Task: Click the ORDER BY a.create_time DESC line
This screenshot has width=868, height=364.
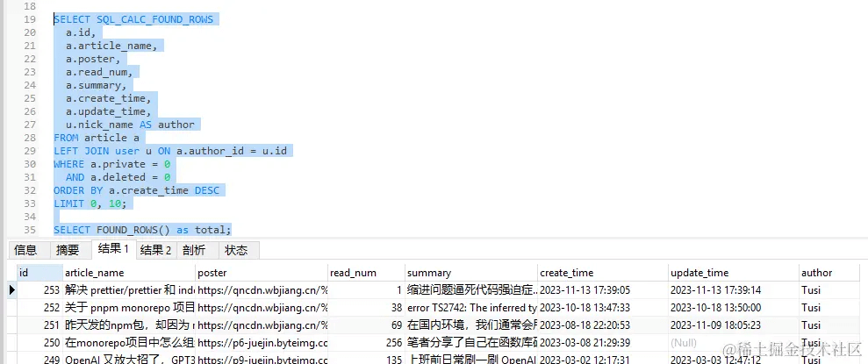Action: [136, 190]
